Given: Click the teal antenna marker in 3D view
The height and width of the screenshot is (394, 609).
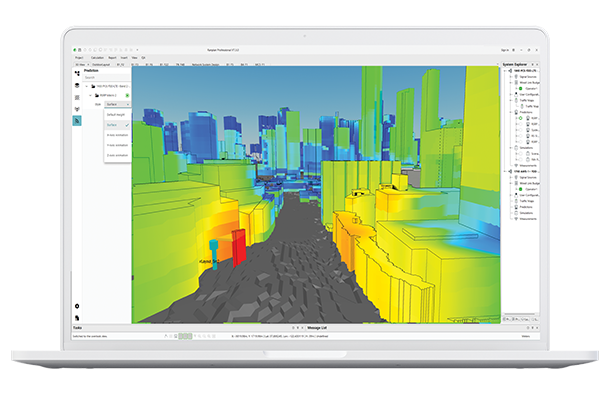Looking at the screenshot, I should [x=214, y=255].
